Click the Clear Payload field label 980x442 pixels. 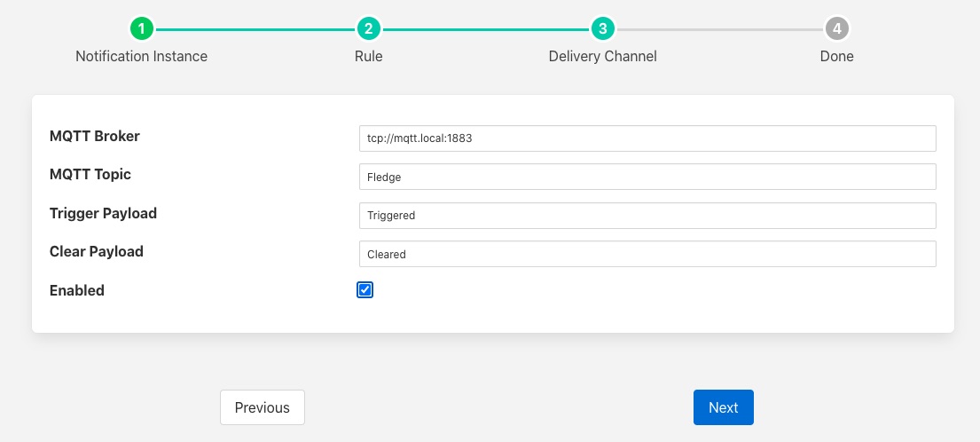coord(97,251)
